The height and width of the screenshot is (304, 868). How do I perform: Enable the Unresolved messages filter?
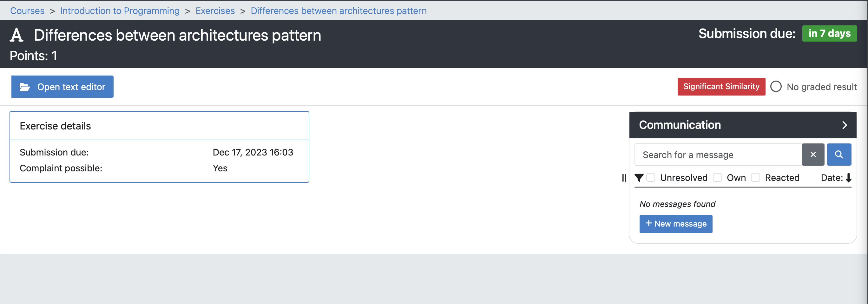click(651, 177)
